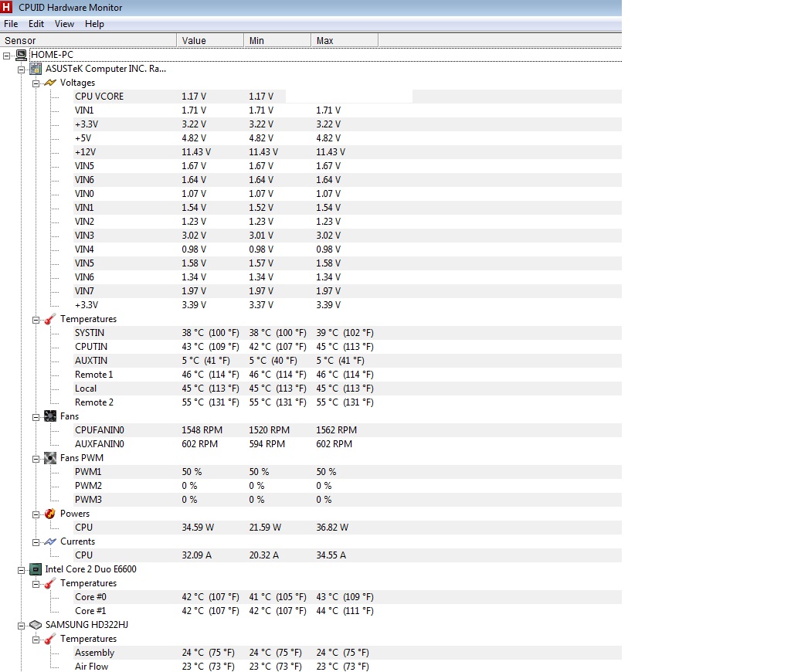
Task: Select the Core #1 temperature row
Action: [x=347, y=611]
